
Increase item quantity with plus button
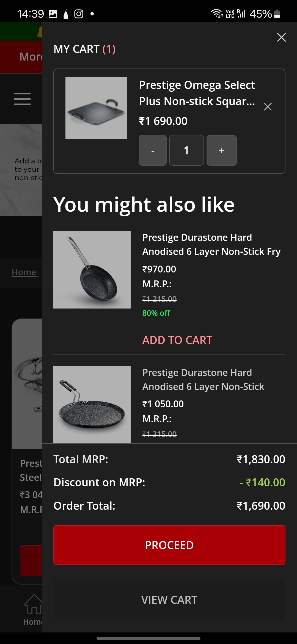221,150
